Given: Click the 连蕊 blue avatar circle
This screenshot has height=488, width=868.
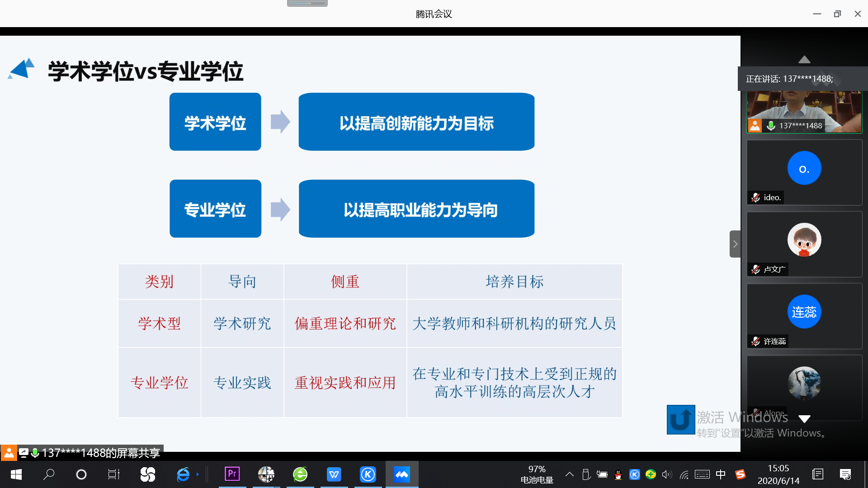Looking at the screenshot, I should (x=804, y=312).
